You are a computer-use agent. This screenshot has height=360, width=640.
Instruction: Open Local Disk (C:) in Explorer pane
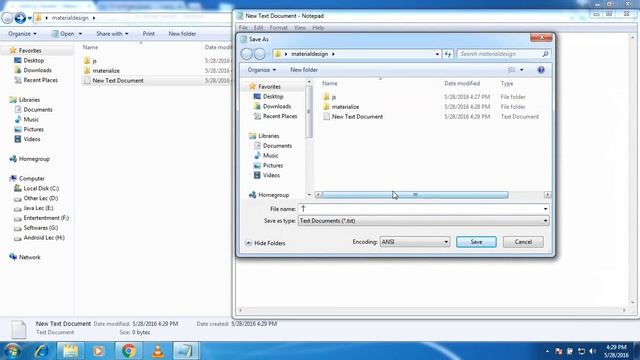tap(41, 188)
